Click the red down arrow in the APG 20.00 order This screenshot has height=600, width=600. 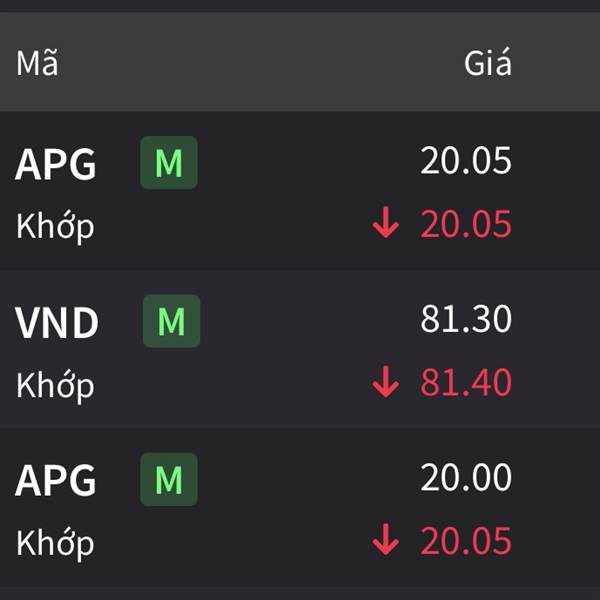[386, 540]
